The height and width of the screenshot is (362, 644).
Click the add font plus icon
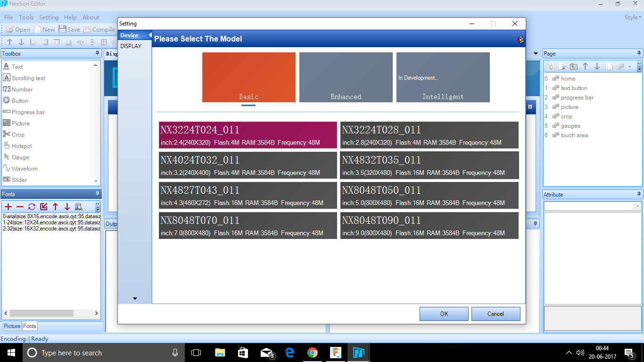8,206
